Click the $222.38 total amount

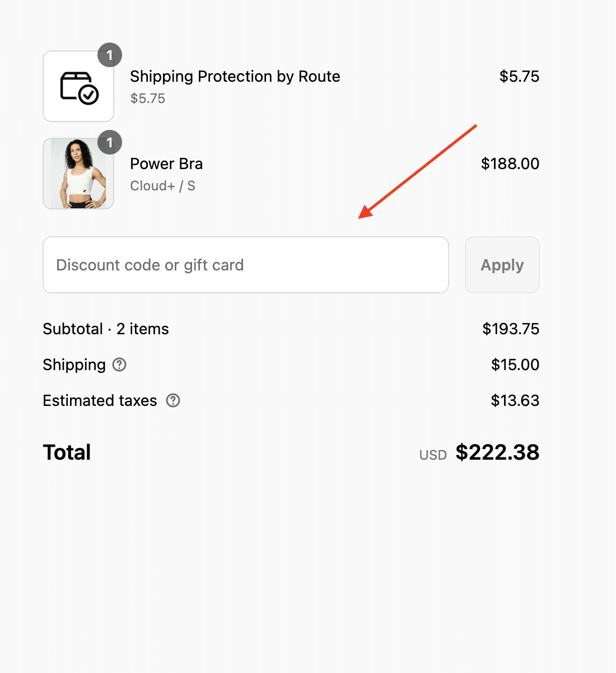(x=497, y=452)
